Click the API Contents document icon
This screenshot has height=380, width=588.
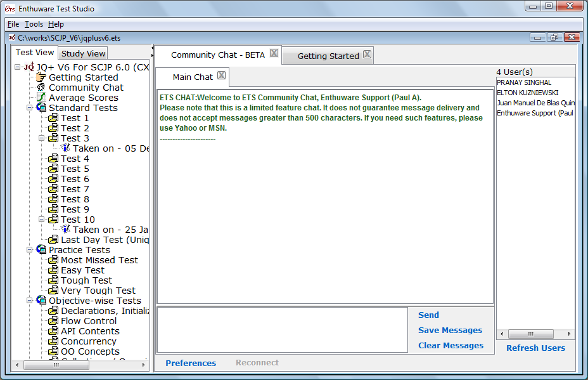click(x=53, y=331)
